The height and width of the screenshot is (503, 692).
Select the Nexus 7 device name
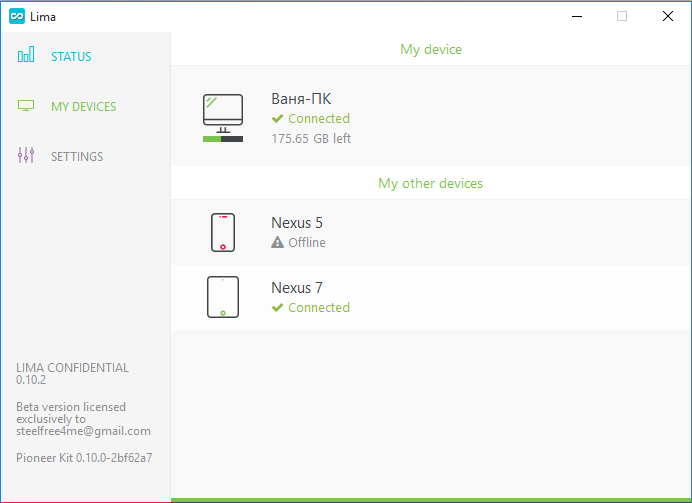(x=297, y=288)
